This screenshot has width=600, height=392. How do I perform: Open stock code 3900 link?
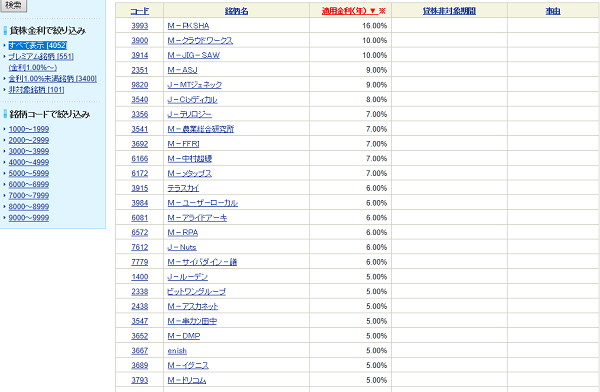click(140, 41)
